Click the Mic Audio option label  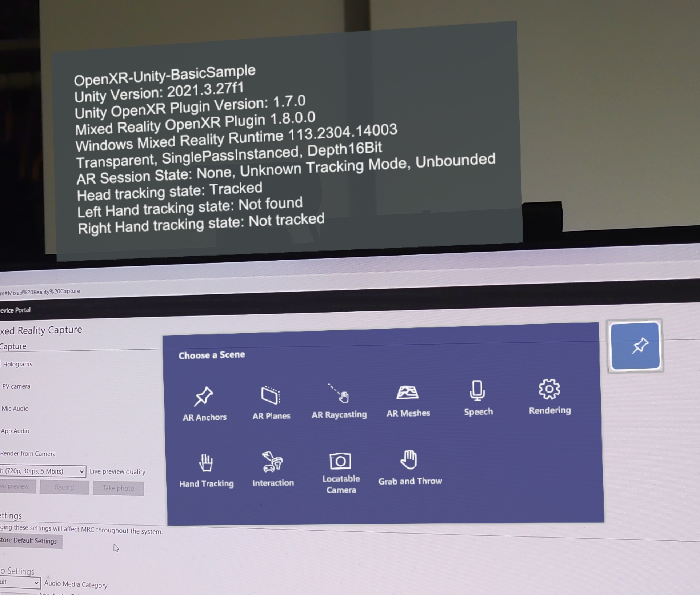click(15, 408)
